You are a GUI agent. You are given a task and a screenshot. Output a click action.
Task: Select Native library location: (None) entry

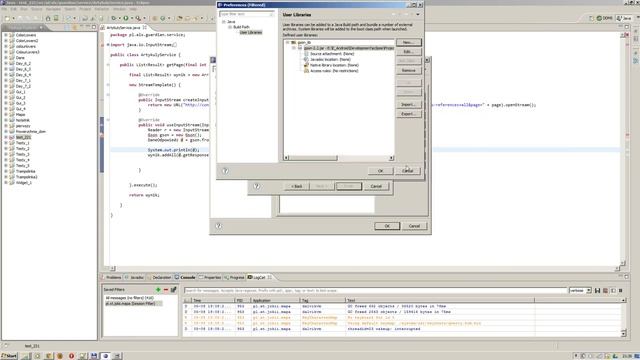tap(334, 65)
